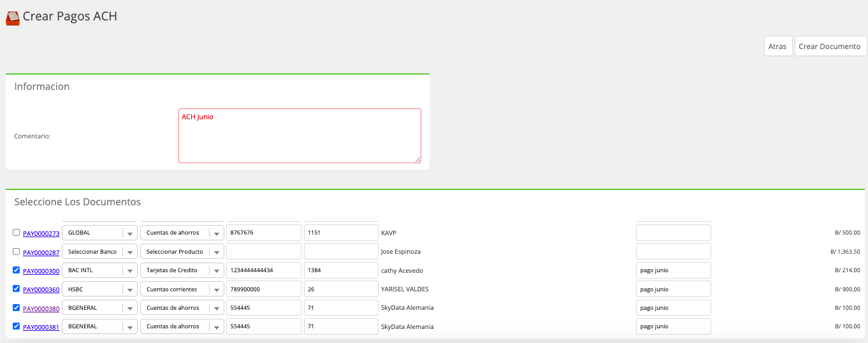The image size is (868, 343).
Task: Open Cuentas de ahorros dropdown for PAY0000381
Action: pos(182,326)
